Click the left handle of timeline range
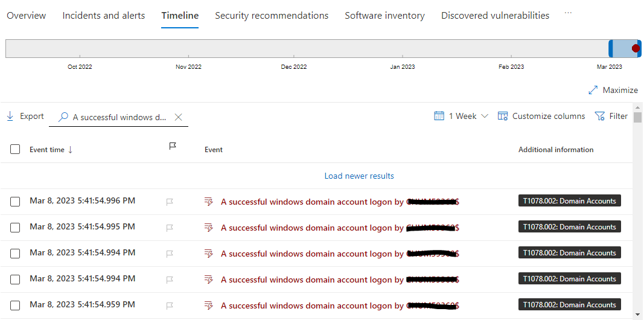 pyautogui.click(x=610, y=48)
